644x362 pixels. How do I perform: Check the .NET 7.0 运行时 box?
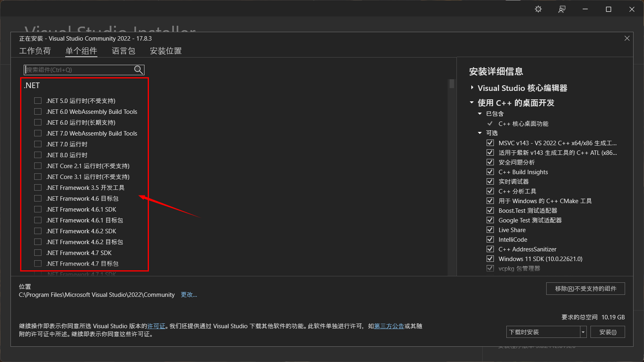pyautogui.click(x=38, y=144)
